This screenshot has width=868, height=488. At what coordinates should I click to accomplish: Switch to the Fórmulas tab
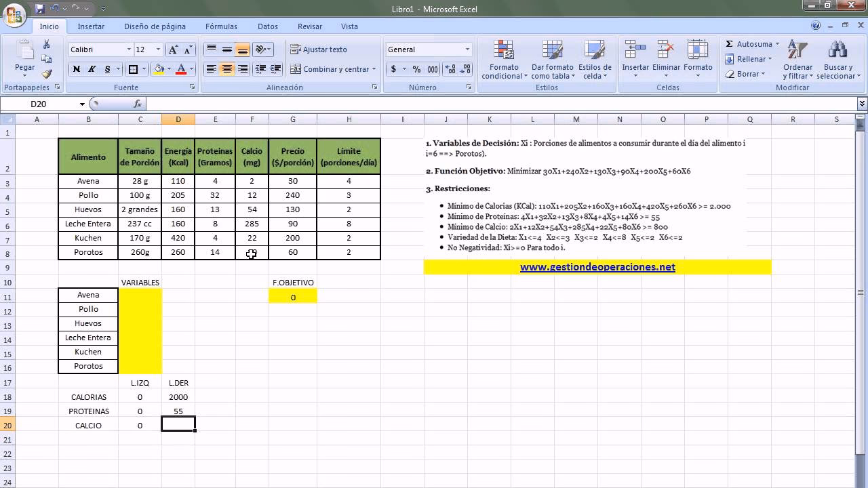pos(221,26)
